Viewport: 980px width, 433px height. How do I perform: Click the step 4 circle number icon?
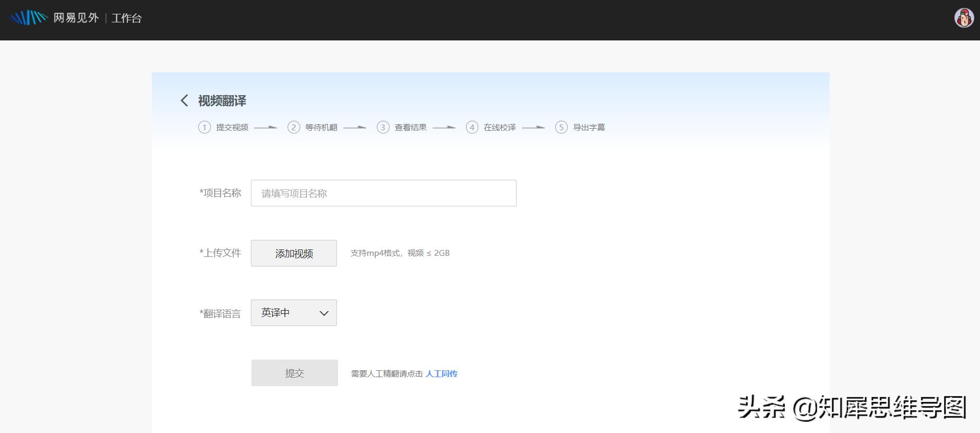(472, 127)
